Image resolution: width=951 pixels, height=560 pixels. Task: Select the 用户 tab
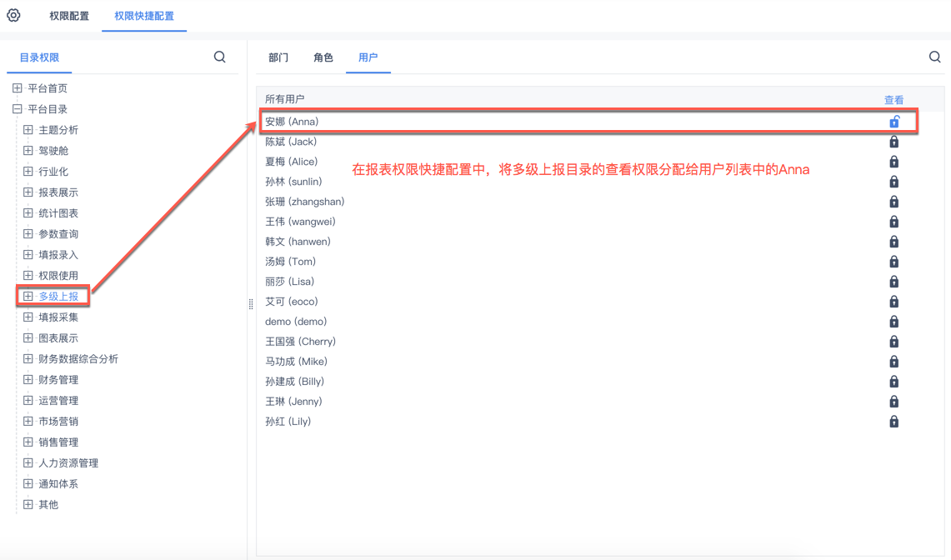pos(368,57)
